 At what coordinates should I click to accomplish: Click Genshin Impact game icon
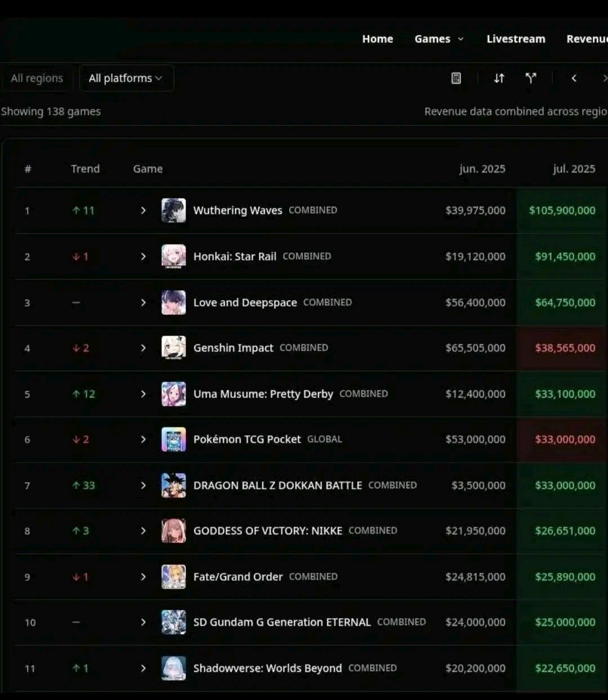(173, 348)
